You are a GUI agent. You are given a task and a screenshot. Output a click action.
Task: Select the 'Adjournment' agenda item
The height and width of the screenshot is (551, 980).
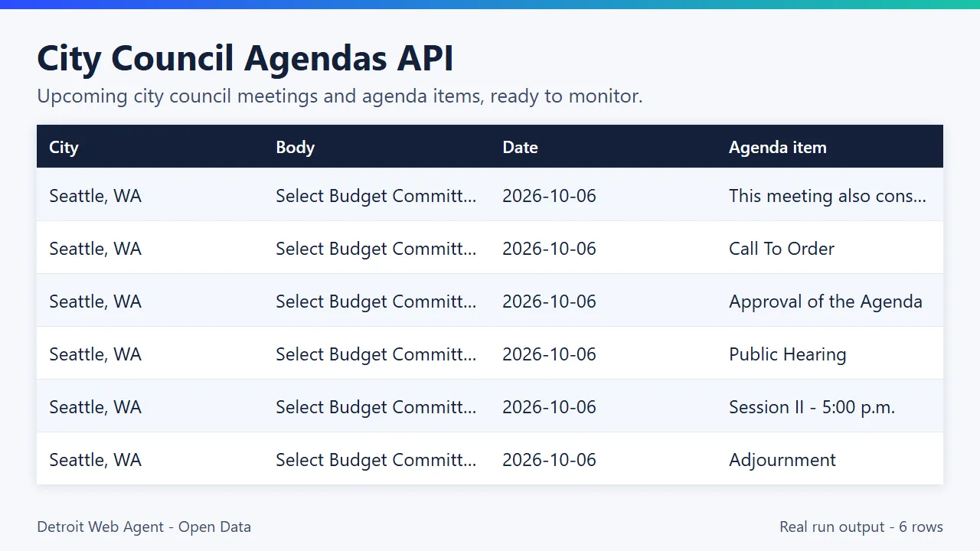click(782, 459)
